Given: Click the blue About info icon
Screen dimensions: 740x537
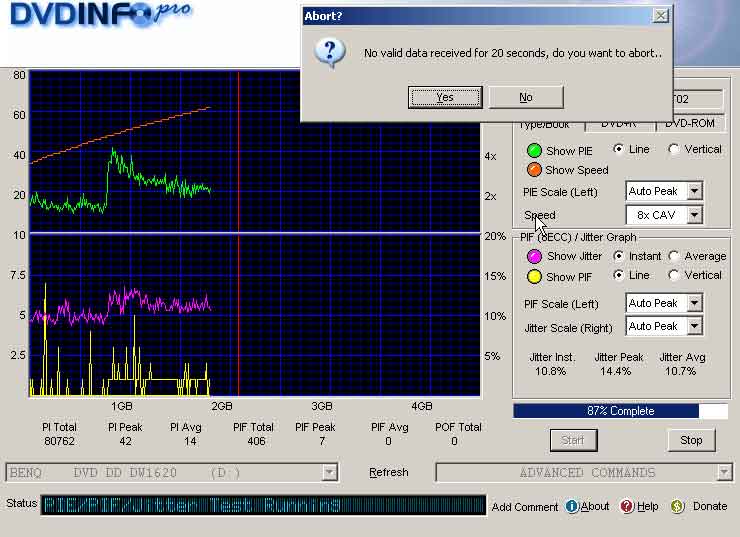Looking at the screenshot, I should pyautogui.click(x=572, y=506).
